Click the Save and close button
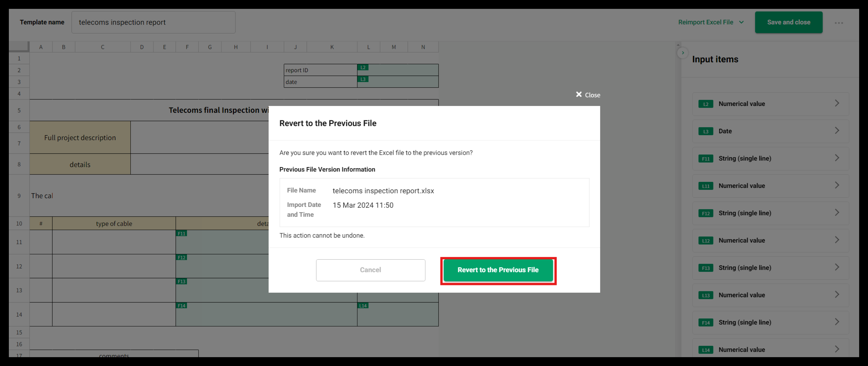 pos(789,22)
